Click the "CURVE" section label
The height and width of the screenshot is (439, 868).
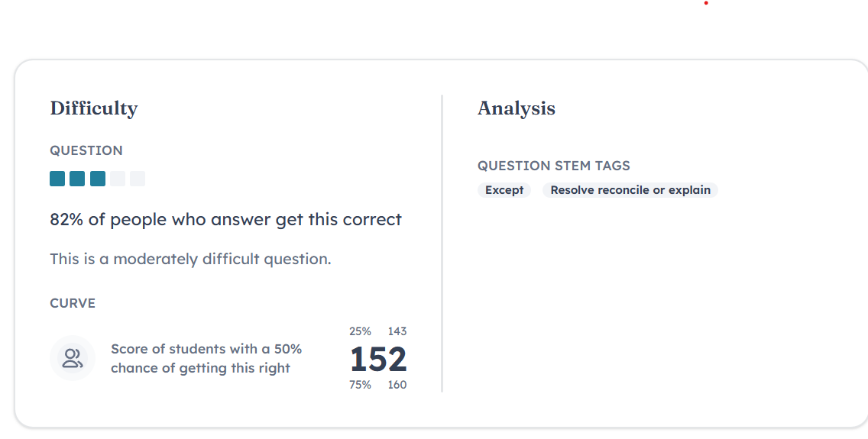coord(73,303)
